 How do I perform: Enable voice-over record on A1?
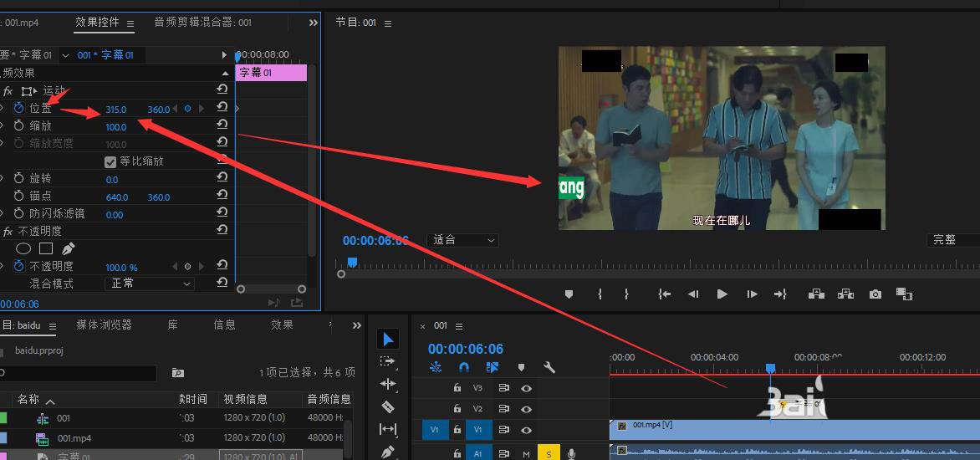tap(571, 454)
